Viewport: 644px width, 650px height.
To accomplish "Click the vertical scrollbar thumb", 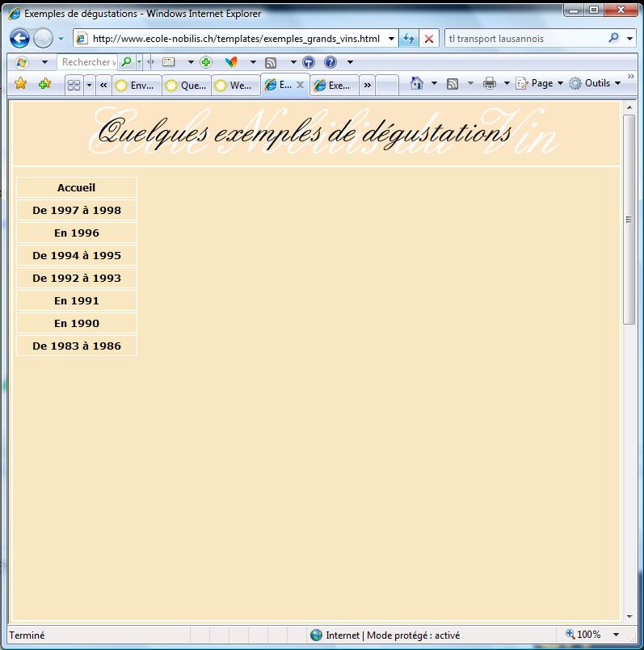I will pos(629,220).
